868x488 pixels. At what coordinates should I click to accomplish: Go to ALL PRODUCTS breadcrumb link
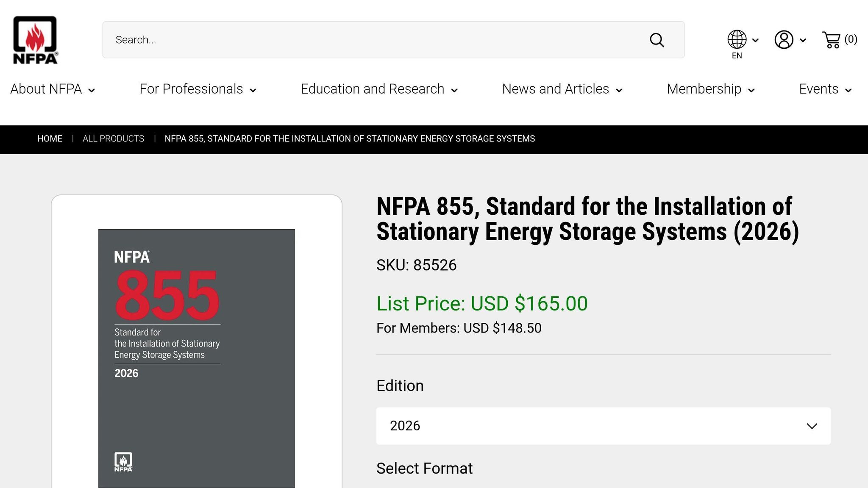tap(113, 139)
